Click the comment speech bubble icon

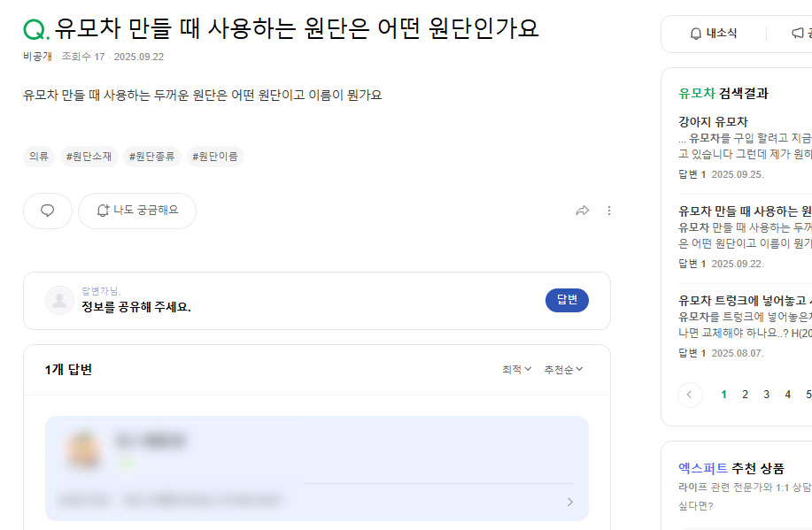tap(48, 211)
